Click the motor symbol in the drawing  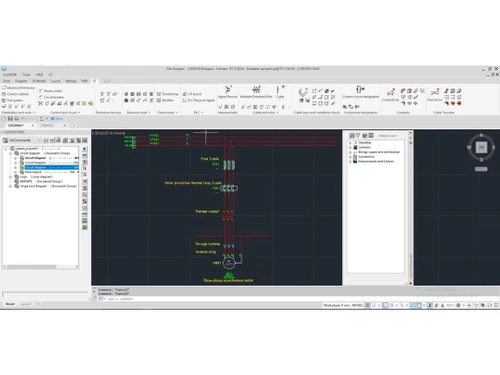click(229, 263)
